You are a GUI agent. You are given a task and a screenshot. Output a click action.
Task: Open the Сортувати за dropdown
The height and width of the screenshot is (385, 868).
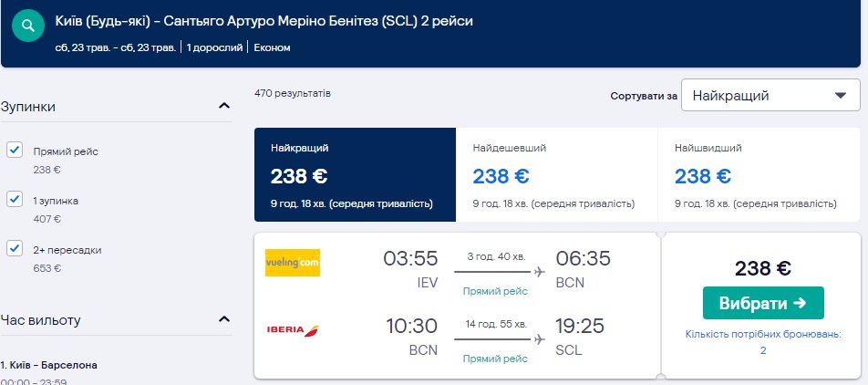pyautogui.click(x=770, y=95)
